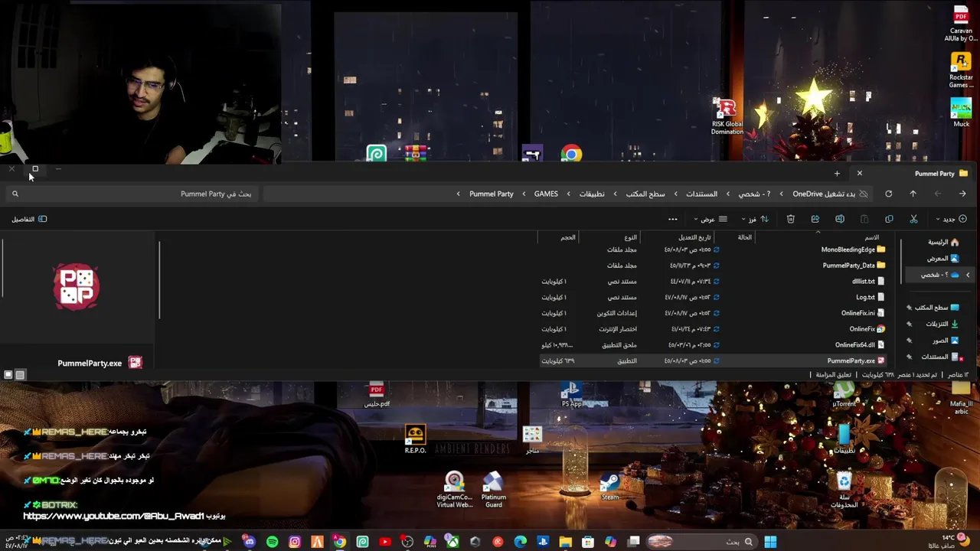The image size is (980, 551).
Task: Open RISK Global Domination desktop icon
Action: 727,116
